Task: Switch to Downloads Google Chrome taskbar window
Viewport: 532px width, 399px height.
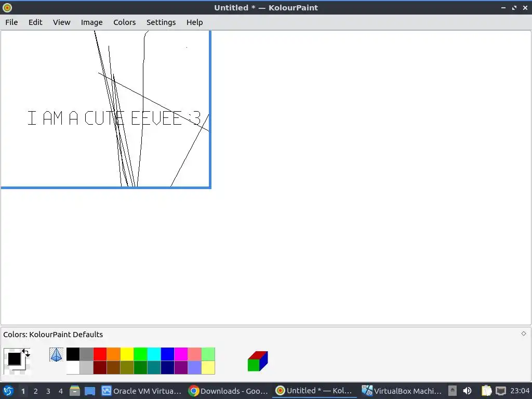Action: (228, 391)
